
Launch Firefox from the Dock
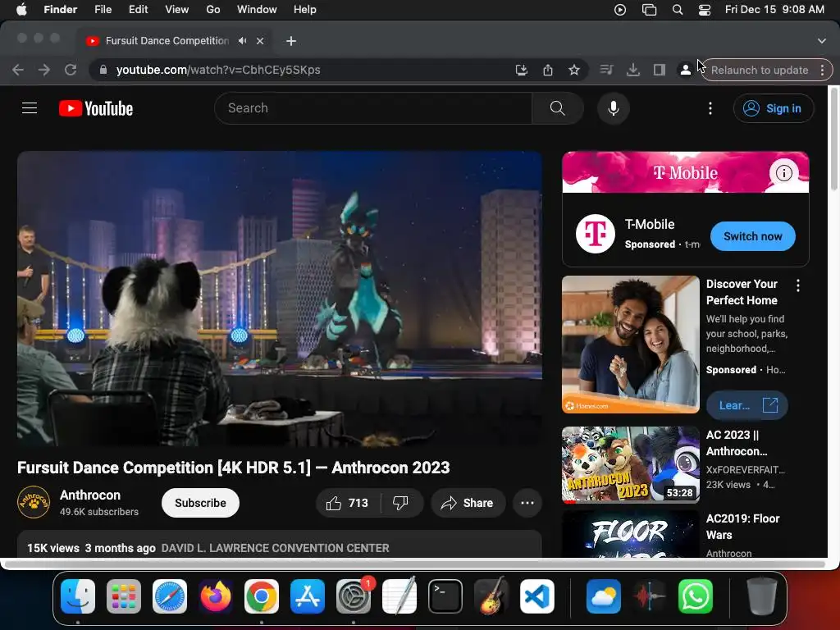click(216, 596)
